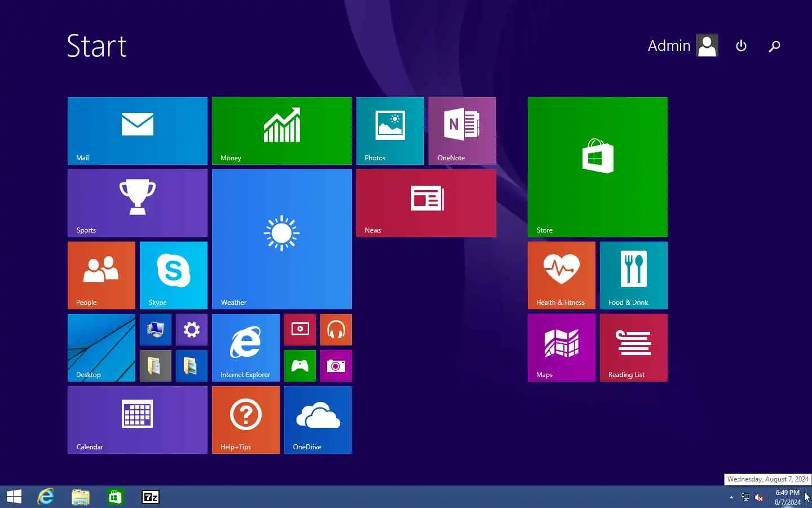The image size is (812, 508).
Task: Open the Health & Fitness tile
Action: [x=562, y=275]
